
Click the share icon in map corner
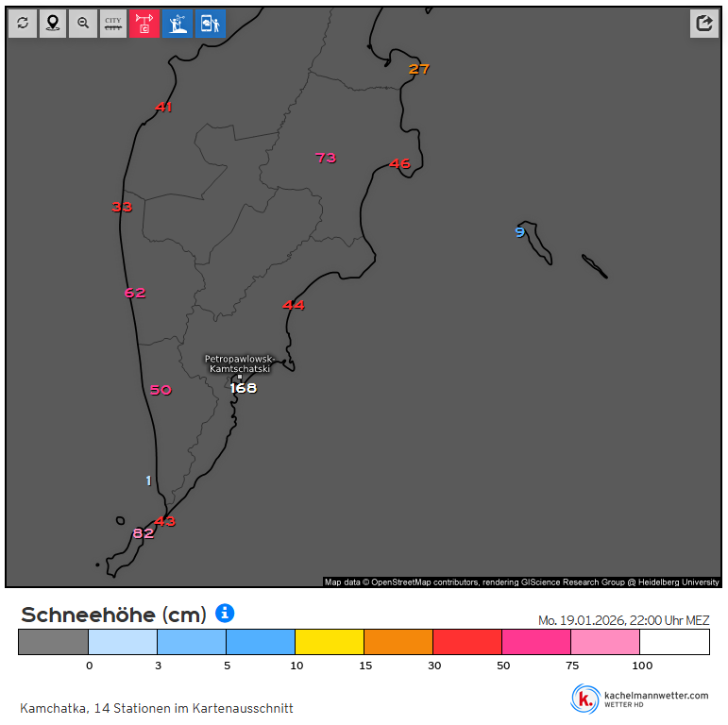703,23
